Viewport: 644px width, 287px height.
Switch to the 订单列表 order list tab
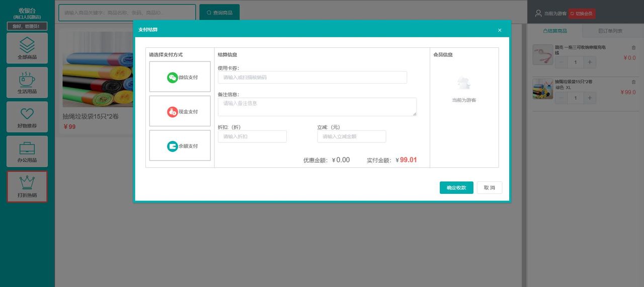click(610, 31)
